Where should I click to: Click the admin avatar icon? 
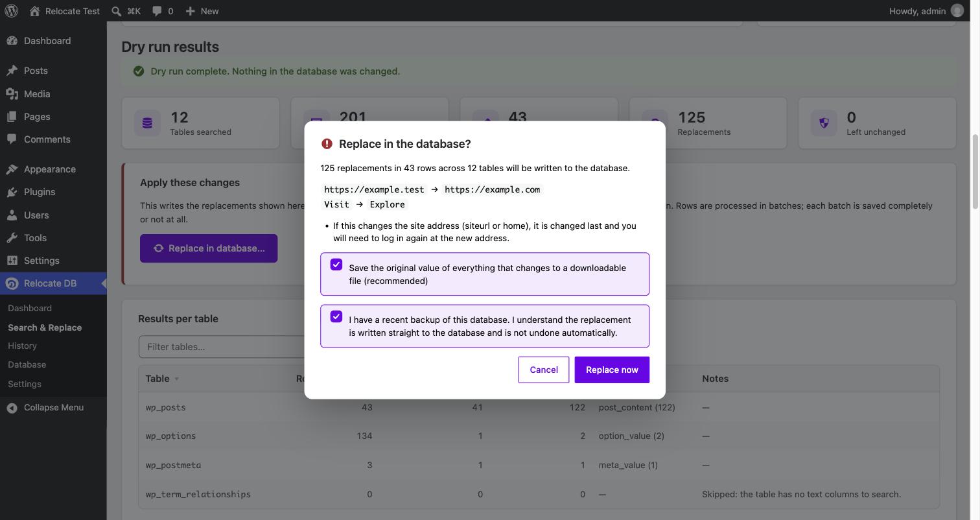coord(957,11)
